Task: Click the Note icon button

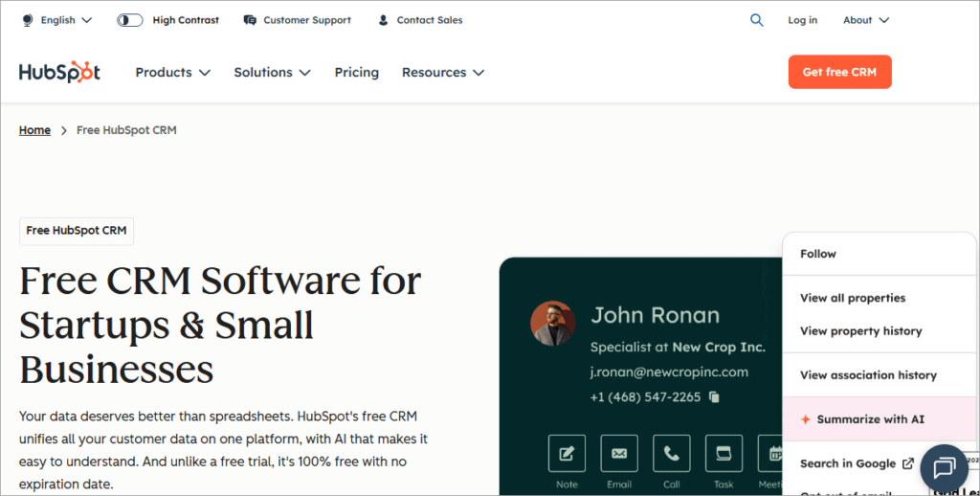Action: [567, 454]
